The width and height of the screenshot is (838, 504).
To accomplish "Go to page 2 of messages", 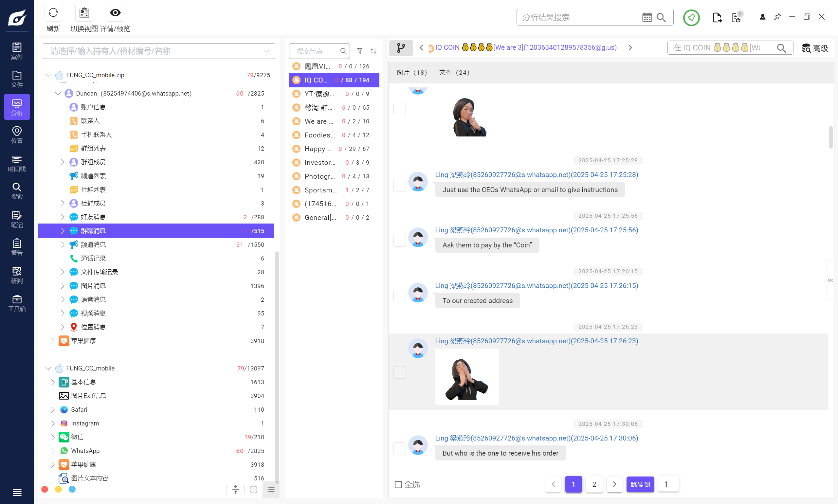I will click(594, 484).
